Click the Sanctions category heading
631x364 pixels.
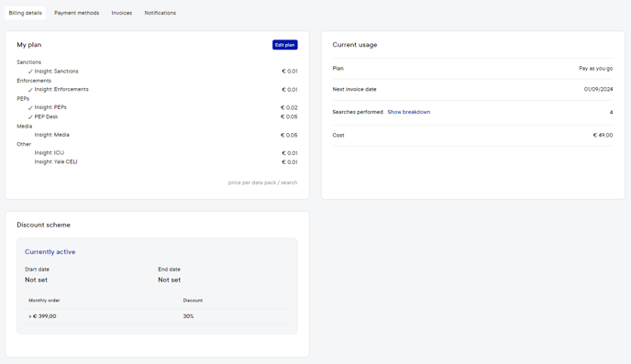click(x=29, y=62)
